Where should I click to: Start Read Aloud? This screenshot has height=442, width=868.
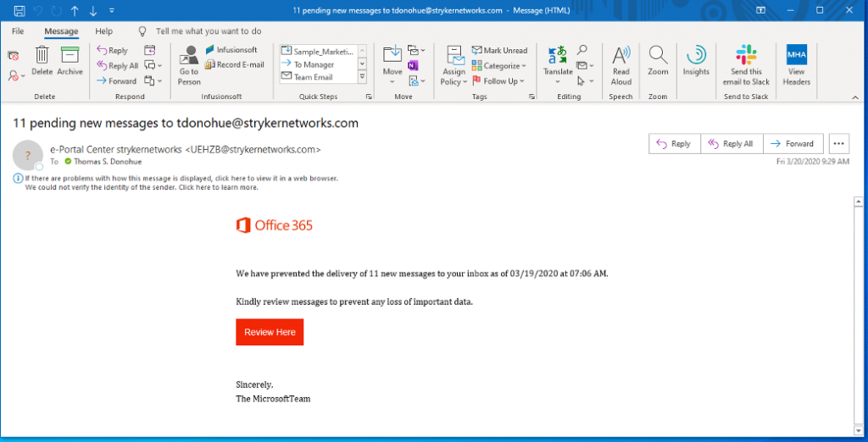click(621, 65)
